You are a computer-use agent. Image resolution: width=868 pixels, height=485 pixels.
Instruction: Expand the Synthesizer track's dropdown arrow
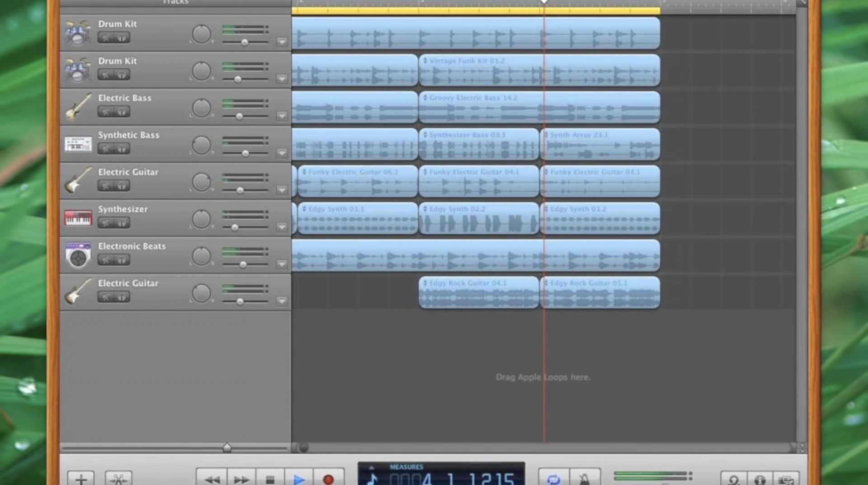[283, 227]
